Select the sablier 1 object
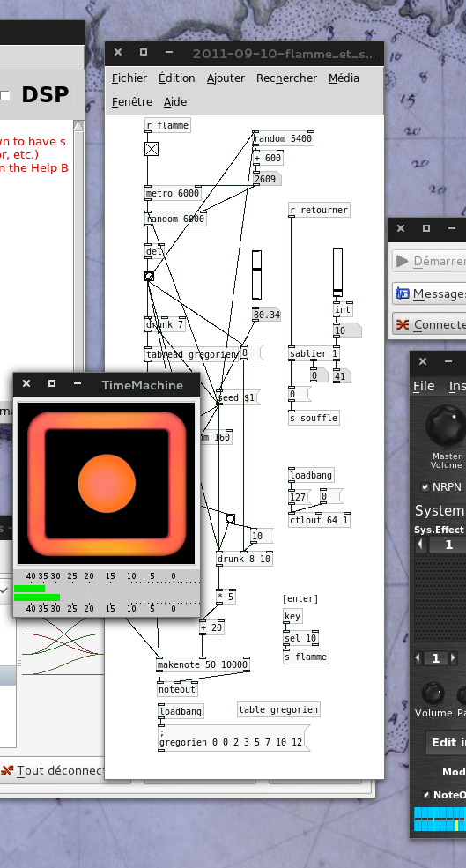 click(x=314, y=353)
